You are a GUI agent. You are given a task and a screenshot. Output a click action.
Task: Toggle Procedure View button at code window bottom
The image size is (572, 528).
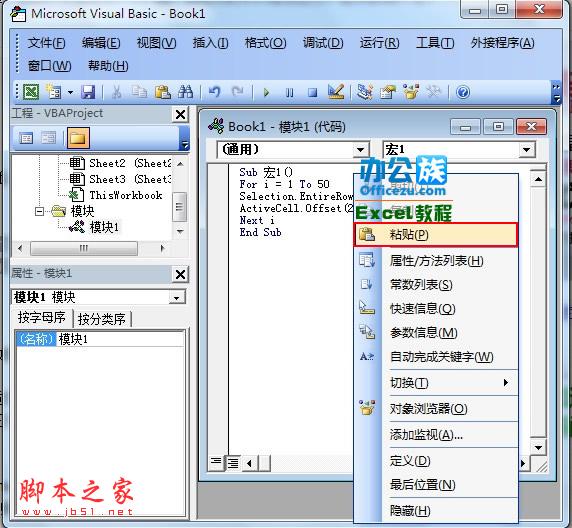217,463
